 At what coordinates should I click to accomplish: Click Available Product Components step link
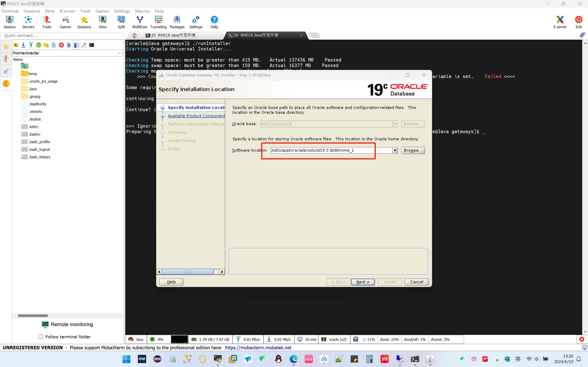tap(196, 116)
